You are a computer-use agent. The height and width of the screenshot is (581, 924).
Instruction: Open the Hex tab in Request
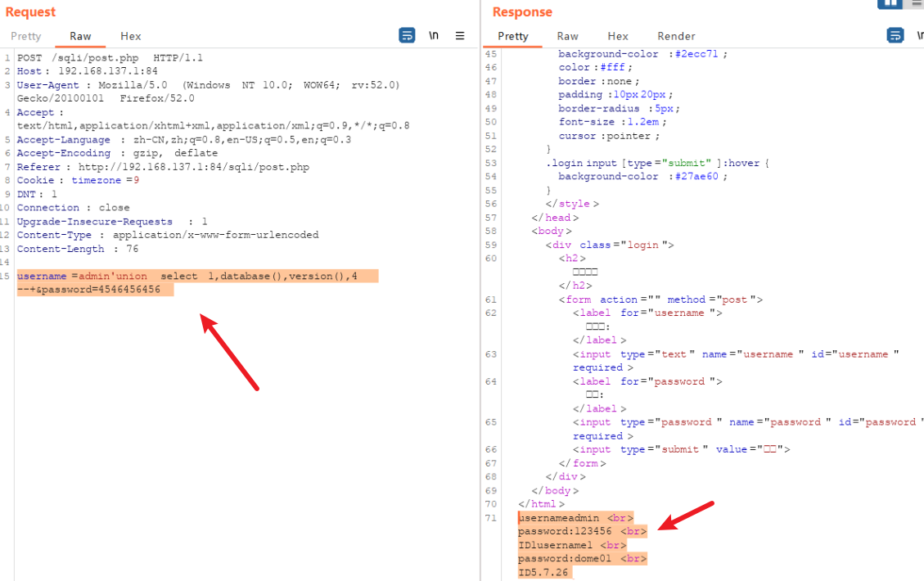(130, 36)
